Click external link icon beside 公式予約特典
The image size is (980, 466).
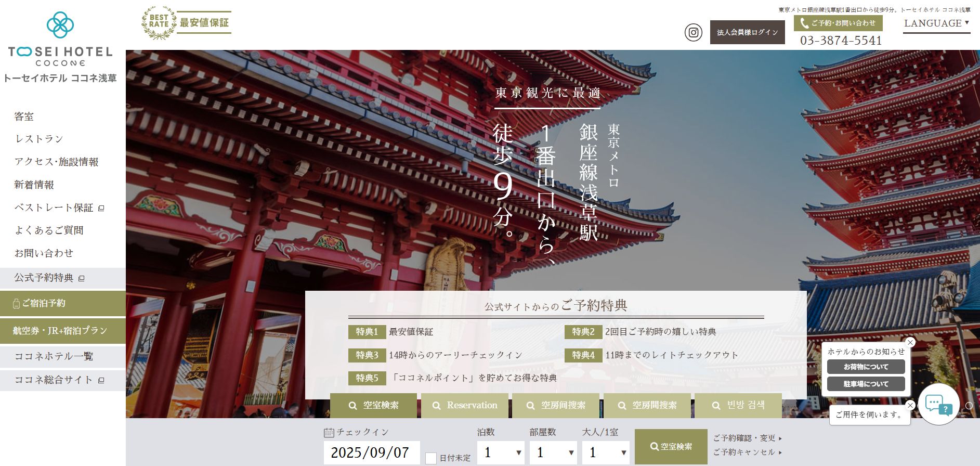tap(81, 278)
